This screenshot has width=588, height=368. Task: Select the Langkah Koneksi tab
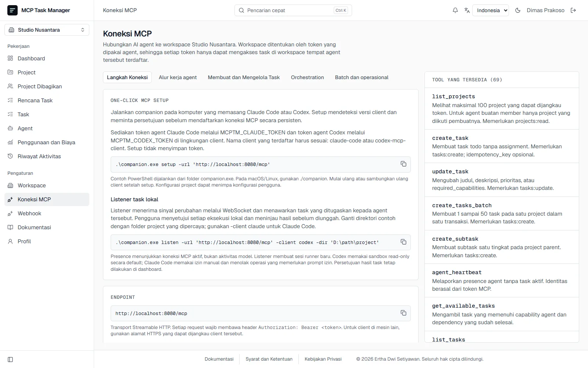[127, 77]
